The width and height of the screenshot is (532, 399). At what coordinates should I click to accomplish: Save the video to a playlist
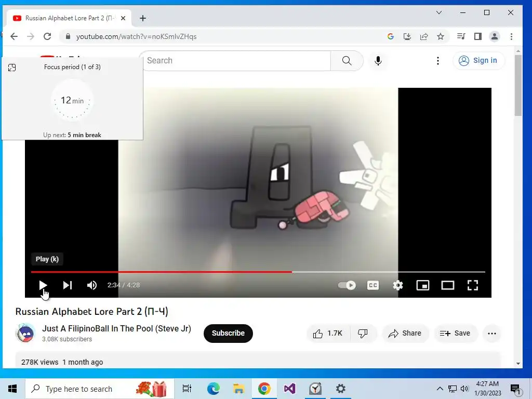(455, 334)
